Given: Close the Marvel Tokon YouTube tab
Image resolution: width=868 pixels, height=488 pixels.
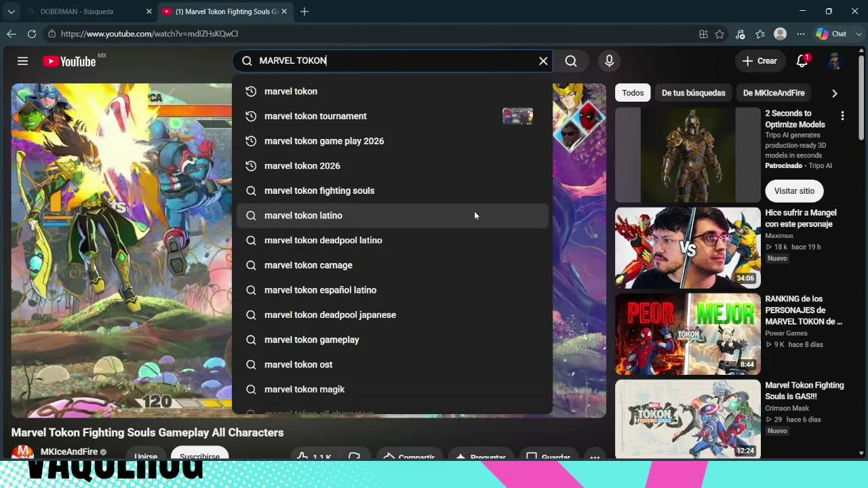Looking at the screenshot, I should pyautogui.click(x=283, y=12).
